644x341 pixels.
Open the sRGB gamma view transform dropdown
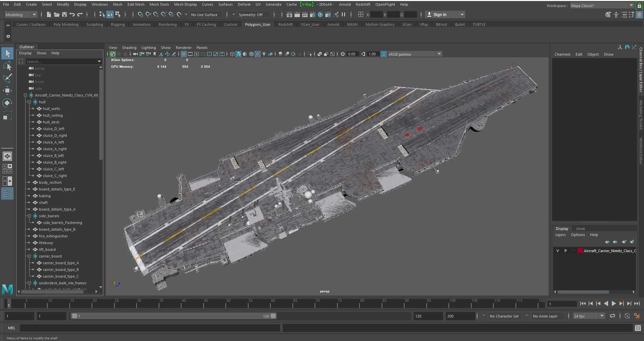(415, 54)
